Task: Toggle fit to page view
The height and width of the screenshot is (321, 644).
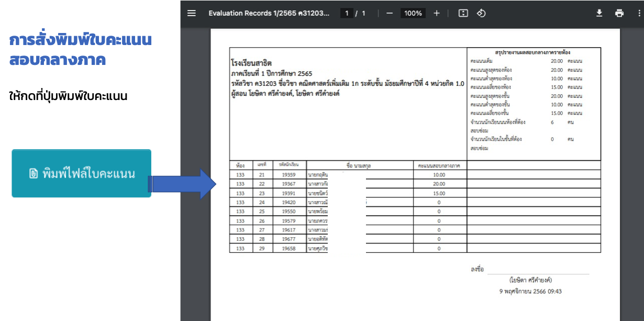Action: [x=463, y=13]
